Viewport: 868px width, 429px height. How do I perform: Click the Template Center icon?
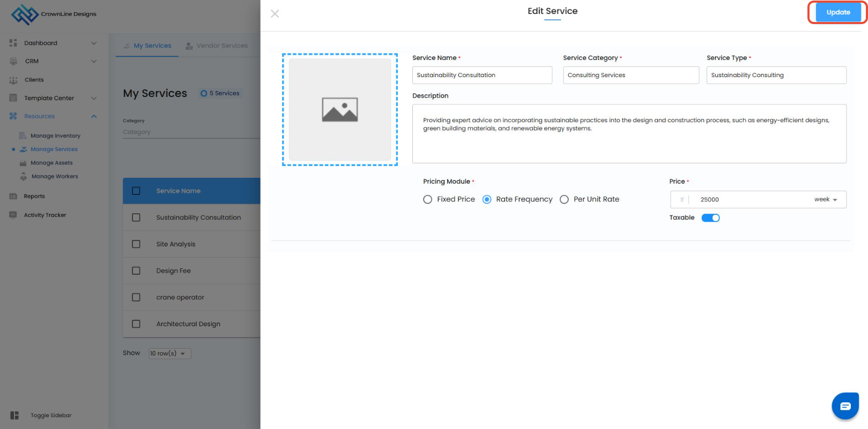pos(13,98)
